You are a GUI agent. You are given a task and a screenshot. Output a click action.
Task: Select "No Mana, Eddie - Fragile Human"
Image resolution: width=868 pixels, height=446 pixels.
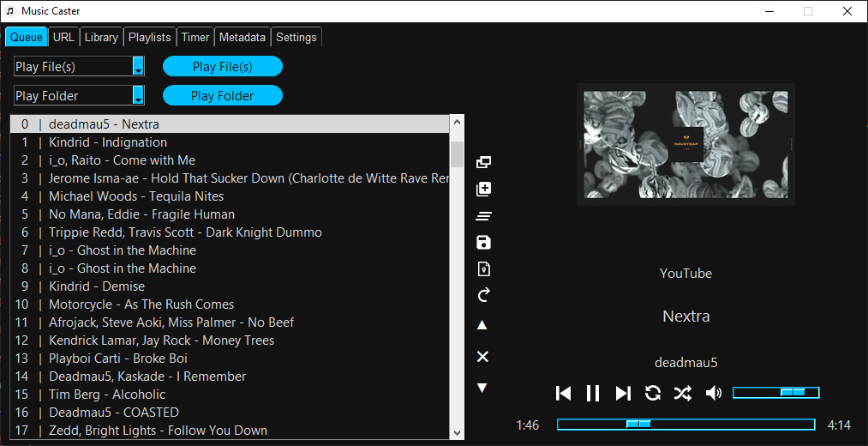[x=230, y=214]
